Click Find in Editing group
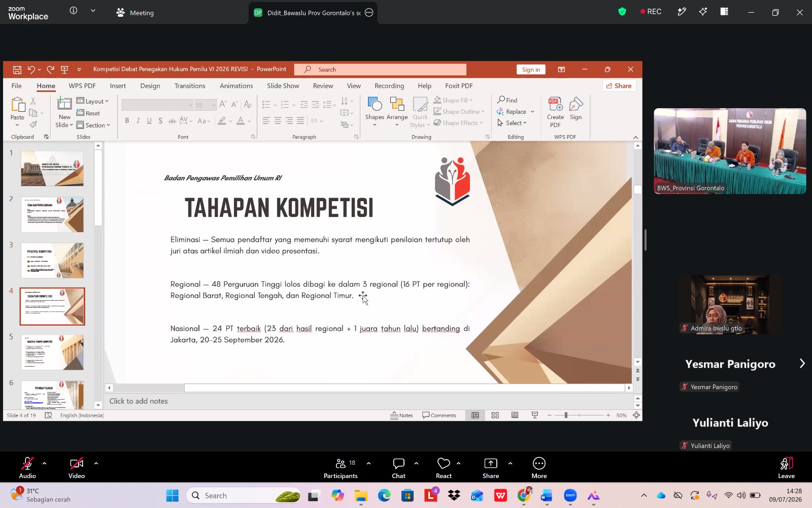This screenshot has height=508, width=812. click(507, 100)
